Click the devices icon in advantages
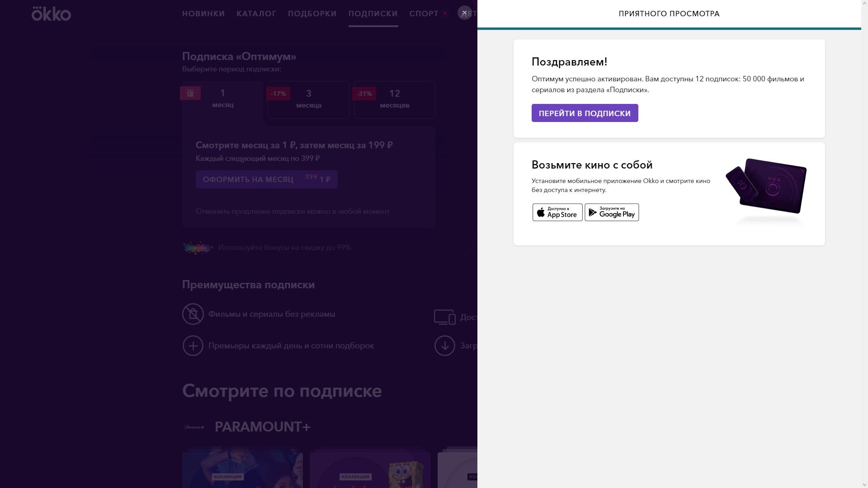 click(x=445, y=317)
